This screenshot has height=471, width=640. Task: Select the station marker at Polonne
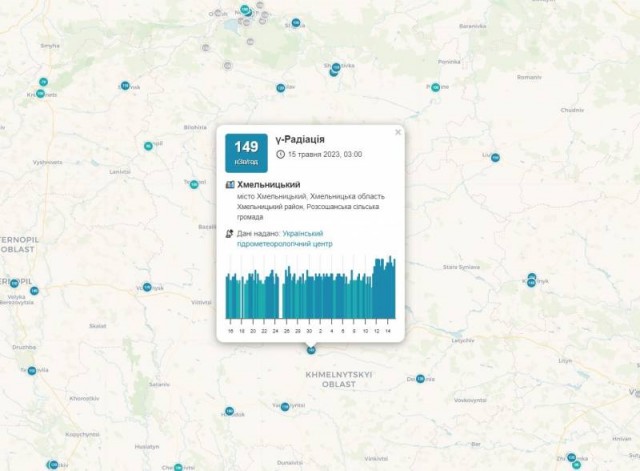pos(434,87)
